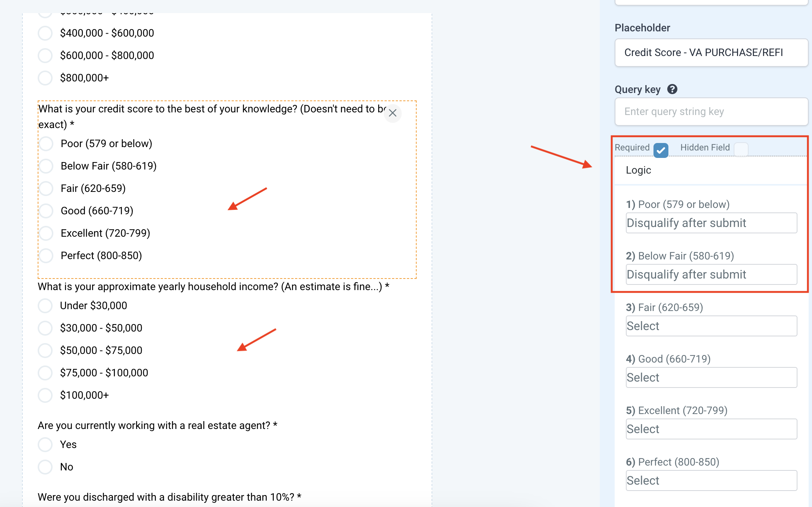Viewport: 812px width, 507px height.
Task: Enable the Hidden Field checkbox
Action: (741, 150)
